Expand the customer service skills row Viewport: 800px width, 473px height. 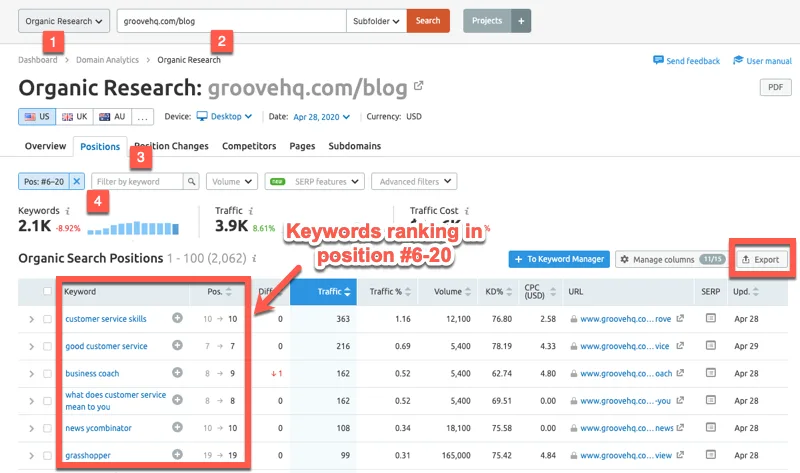(31, 319)
